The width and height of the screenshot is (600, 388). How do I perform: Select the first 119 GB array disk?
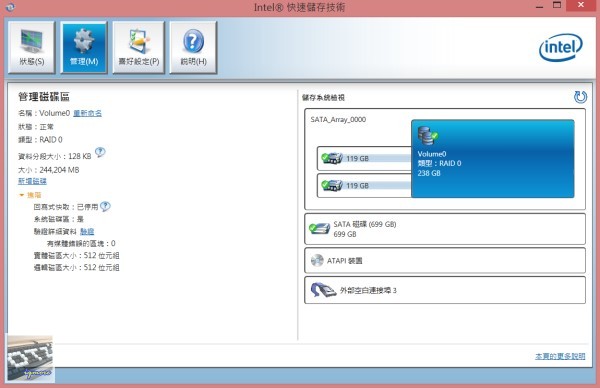coord(364,158)
